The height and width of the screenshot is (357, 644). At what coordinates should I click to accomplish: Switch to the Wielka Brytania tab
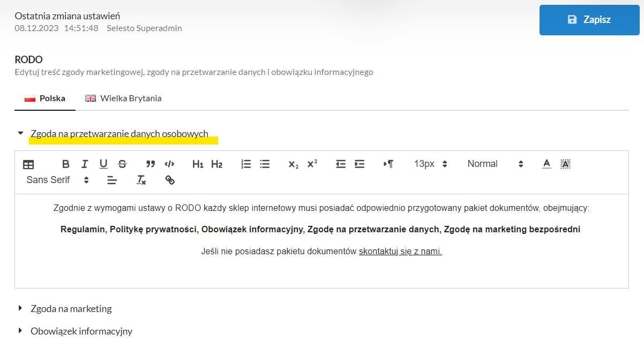pyautogui.click(x=123, y=98)
